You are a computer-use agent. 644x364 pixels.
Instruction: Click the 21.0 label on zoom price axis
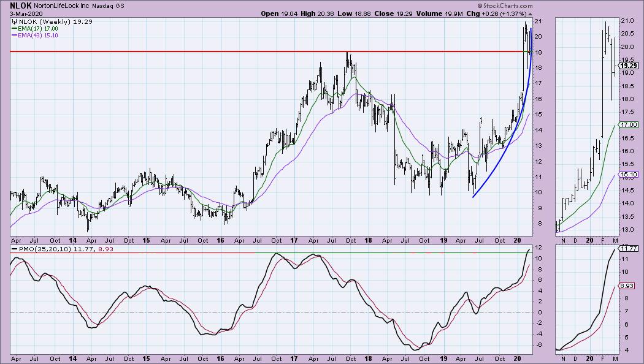(626, 21)
